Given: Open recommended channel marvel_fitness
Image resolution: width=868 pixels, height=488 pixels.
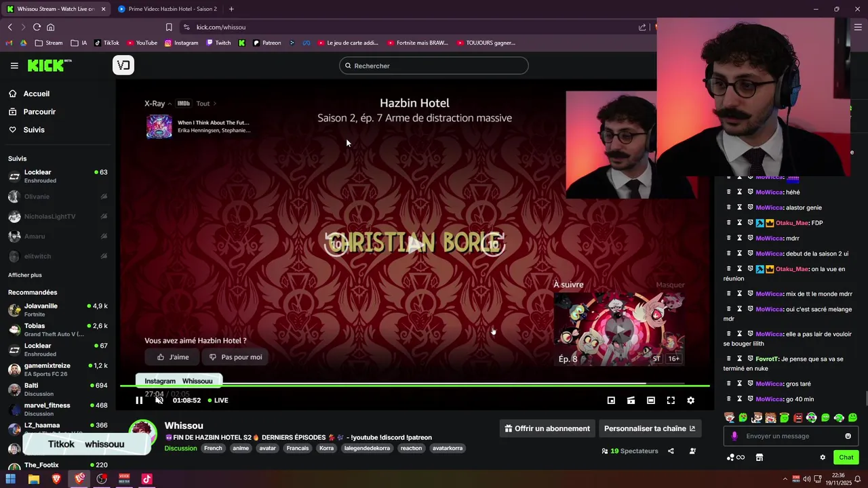Looking at the screenshot, I should click(58, 409).
